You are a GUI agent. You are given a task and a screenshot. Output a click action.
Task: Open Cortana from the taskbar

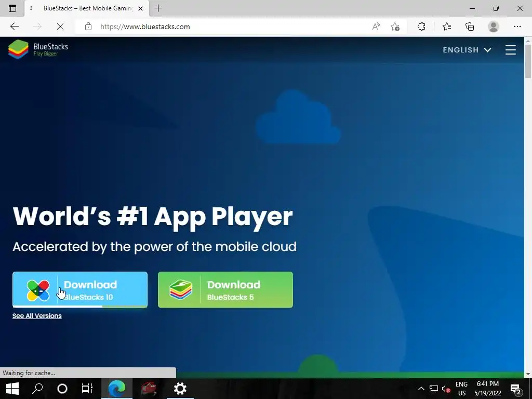point(62,389)
